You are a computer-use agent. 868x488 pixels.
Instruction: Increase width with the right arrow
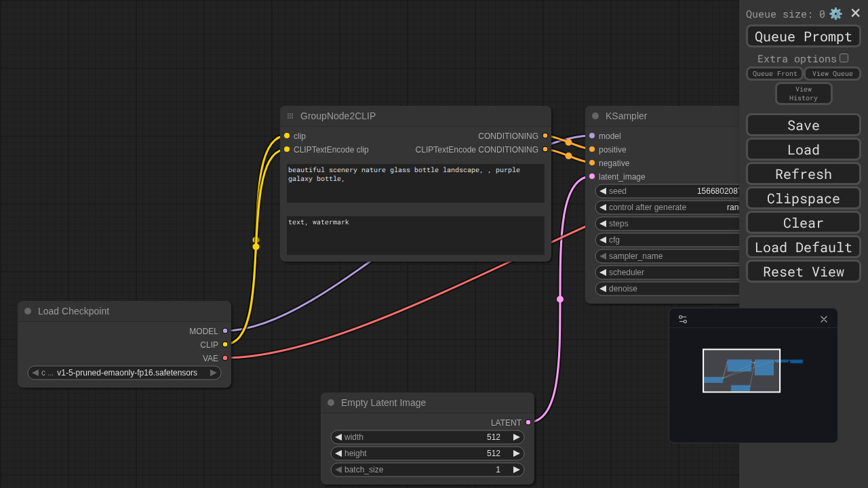point(516,437)
